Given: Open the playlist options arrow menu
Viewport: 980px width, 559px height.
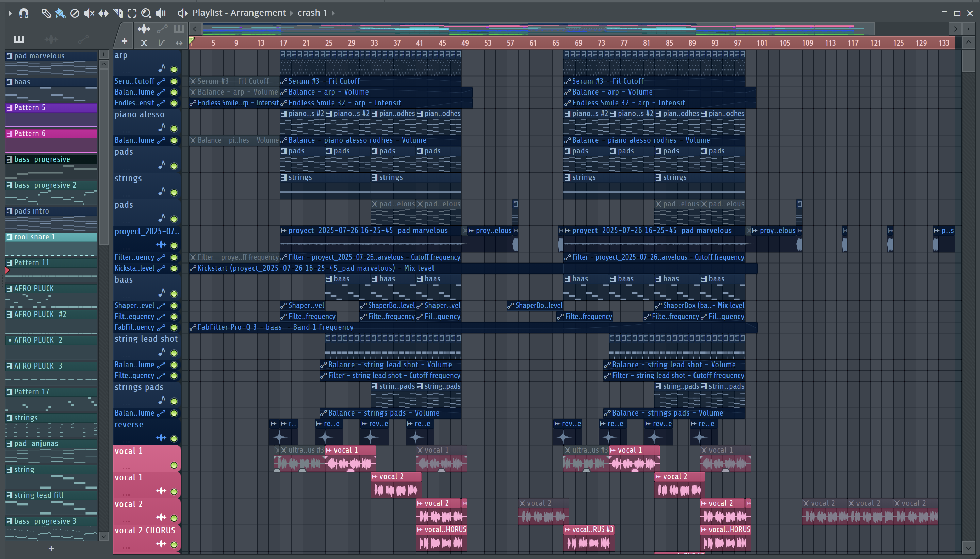Looking at the screenshot, I should pos(10,13).
